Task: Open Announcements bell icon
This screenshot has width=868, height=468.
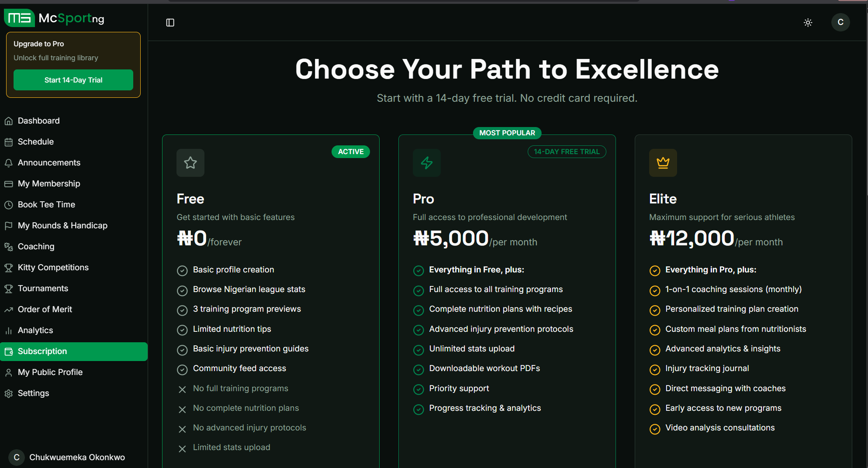Action: pyautogui.click(x=9, y=163)
